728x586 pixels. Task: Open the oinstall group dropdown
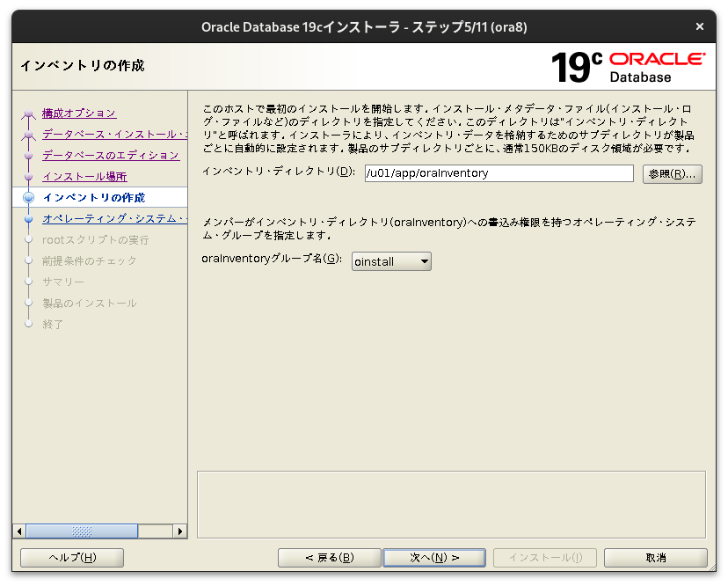(x=389, y=261)
